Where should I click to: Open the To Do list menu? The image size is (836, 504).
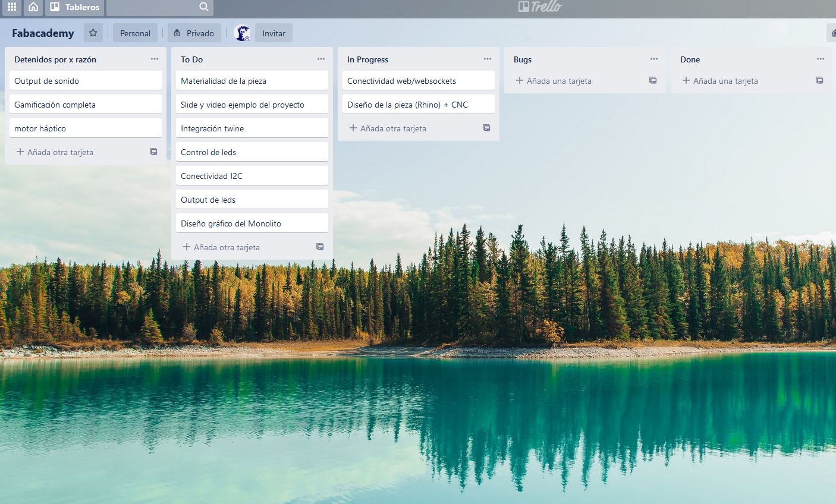tap(321, 59)
